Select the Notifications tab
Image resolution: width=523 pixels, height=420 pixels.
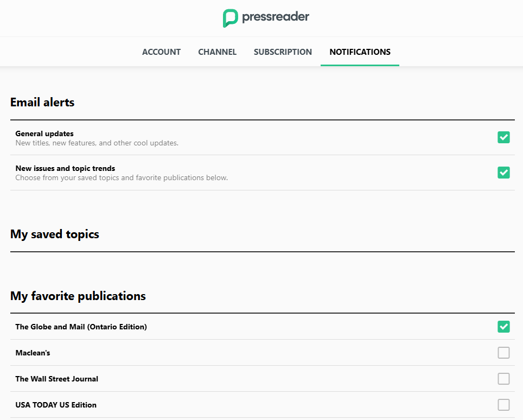[360, 52]
